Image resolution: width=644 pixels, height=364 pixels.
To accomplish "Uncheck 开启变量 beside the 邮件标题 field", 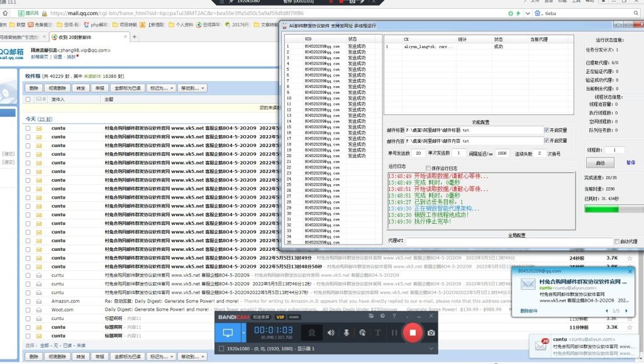I will (x=547, y=130).
